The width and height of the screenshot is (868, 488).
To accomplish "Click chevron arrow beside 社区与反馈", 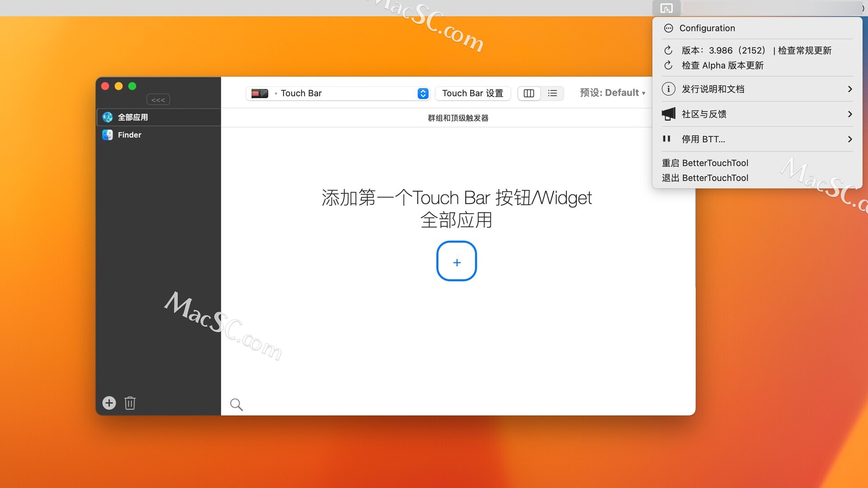I will (x=850, y=114).
